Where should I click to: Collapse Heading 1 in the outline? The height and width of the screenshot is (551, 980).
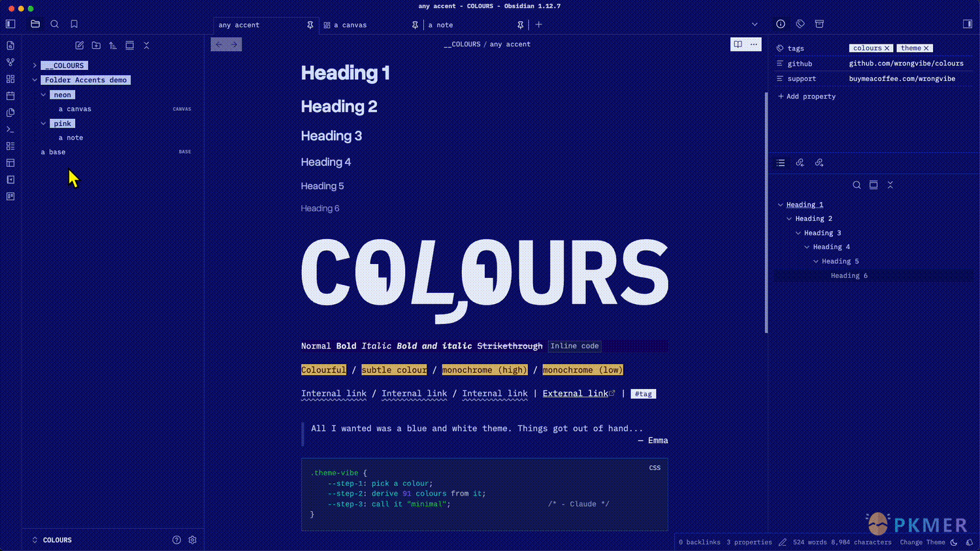[780, 205]
